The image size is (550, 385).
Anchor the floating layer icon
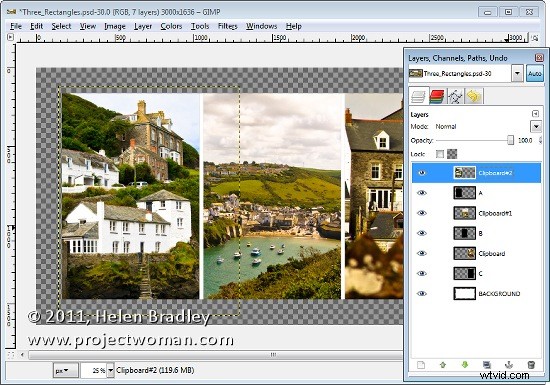point(509,365)
